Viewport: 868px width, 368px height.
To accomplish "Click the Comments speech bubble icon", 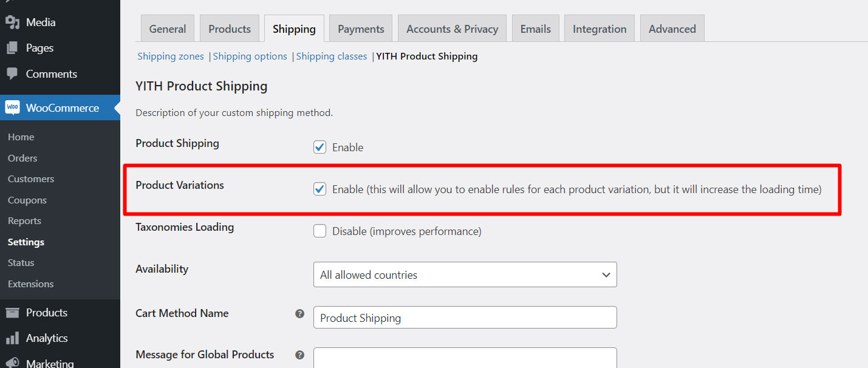I will click(x=12, y=73).
